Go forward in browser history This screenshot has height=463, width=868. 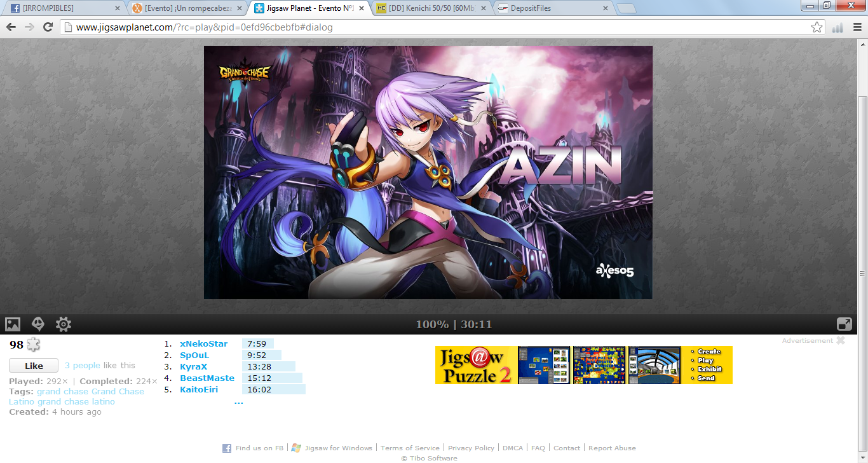(29, 27)
